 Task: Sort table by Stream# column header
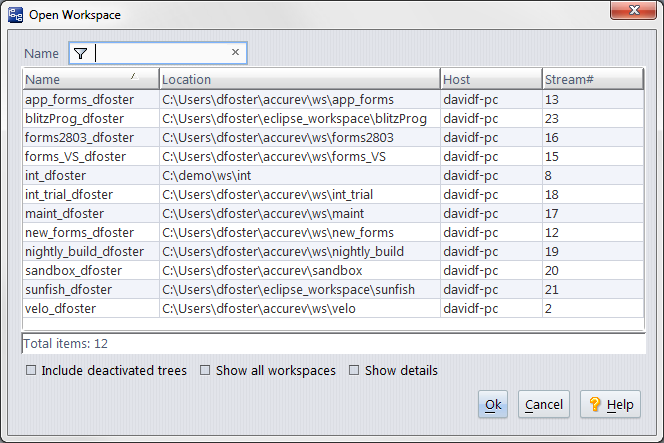(x=592, y=80)
